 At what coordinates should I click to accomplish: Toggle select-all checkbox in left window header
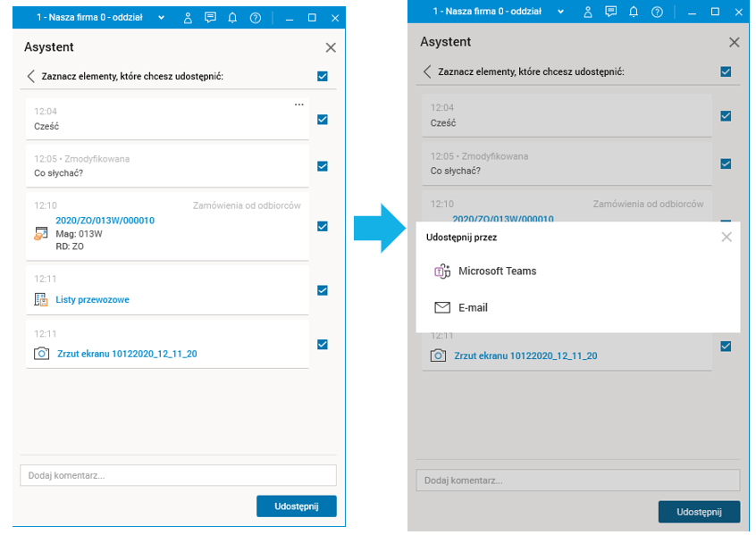click(x=323, y=76)
